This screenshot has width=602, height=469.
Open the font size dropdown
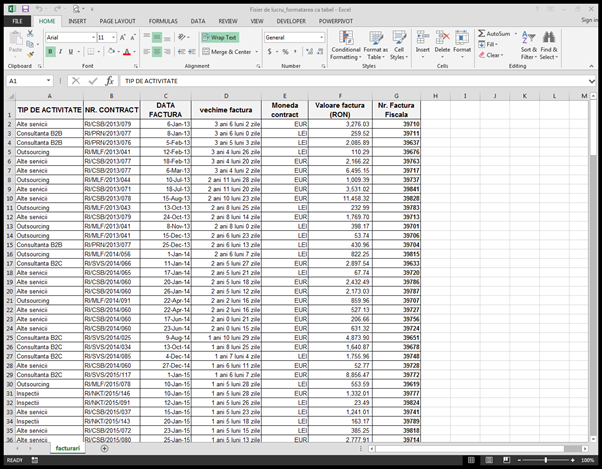(114, 37)
